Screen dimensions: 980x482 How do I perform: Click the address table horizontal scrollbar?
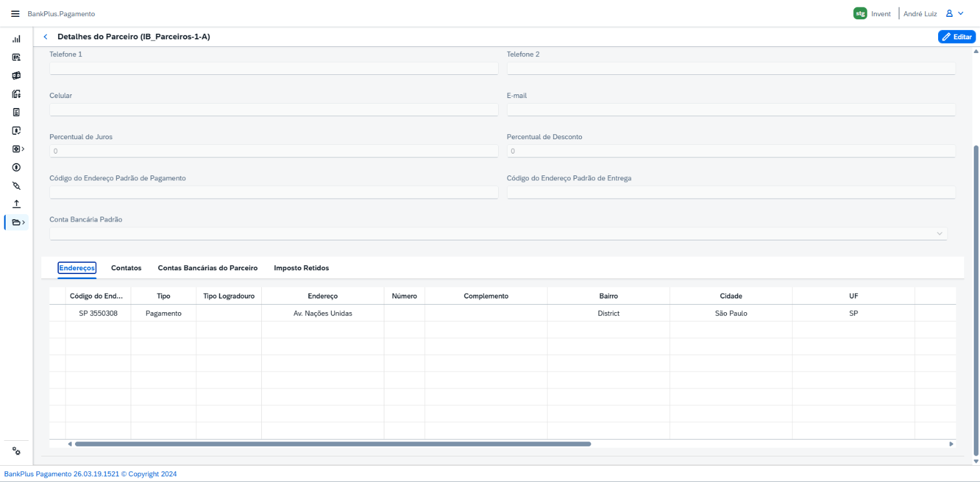tap(332, 444)
